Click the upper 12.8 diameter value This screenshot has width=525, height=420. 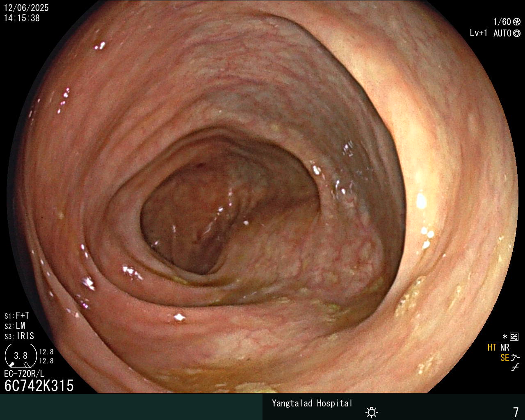click(46, 352)
